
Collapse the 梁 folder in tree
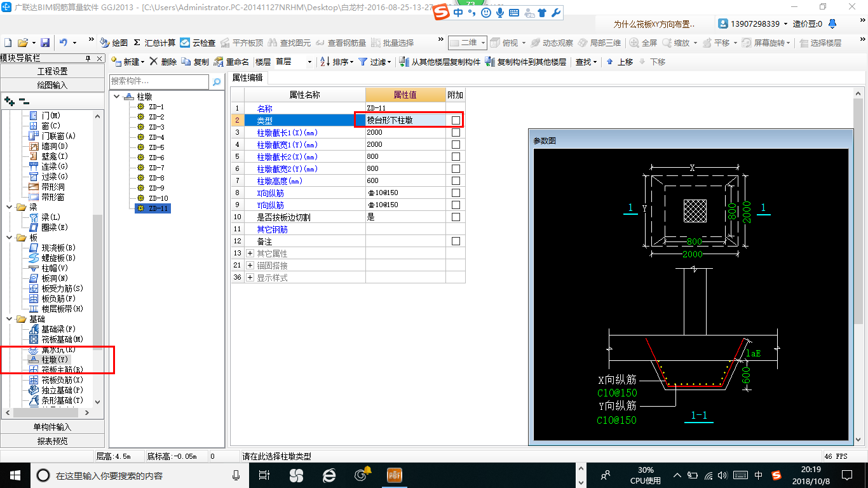pyautogui.click(x=9, y=207)
